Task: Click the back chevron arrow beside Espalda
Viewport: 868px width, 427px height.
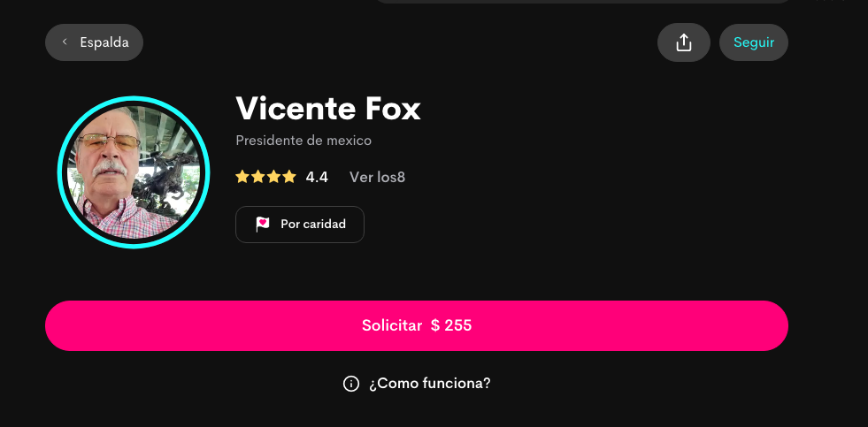Action: coord(65,42)
